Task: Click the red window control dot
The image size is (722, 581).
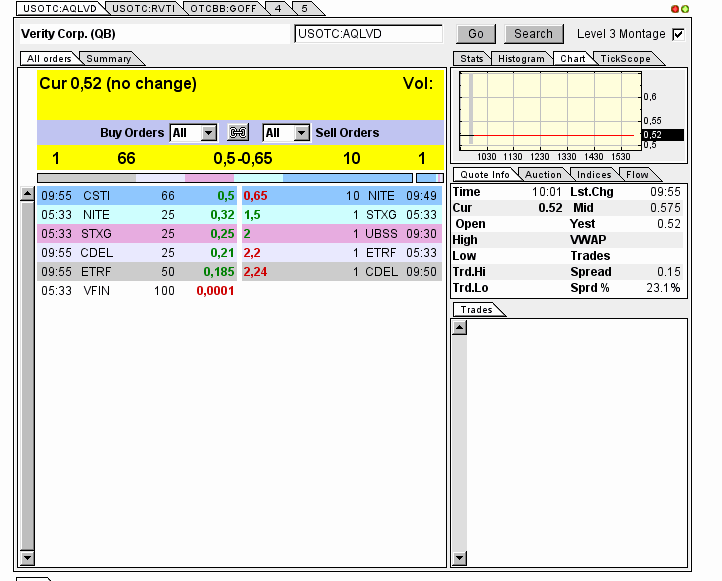Action: (675, 8)
